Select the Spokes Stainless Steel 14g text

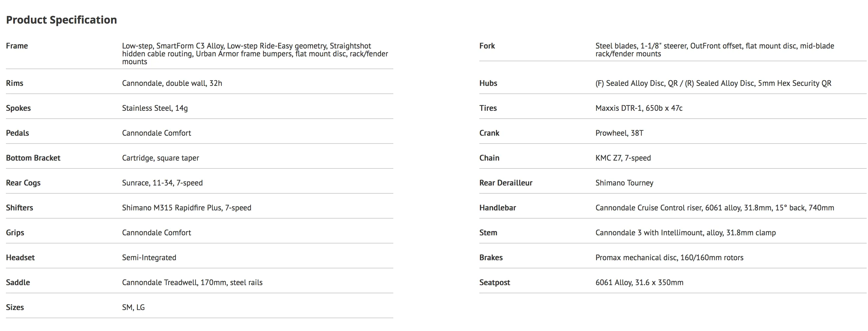click(155, 108)
